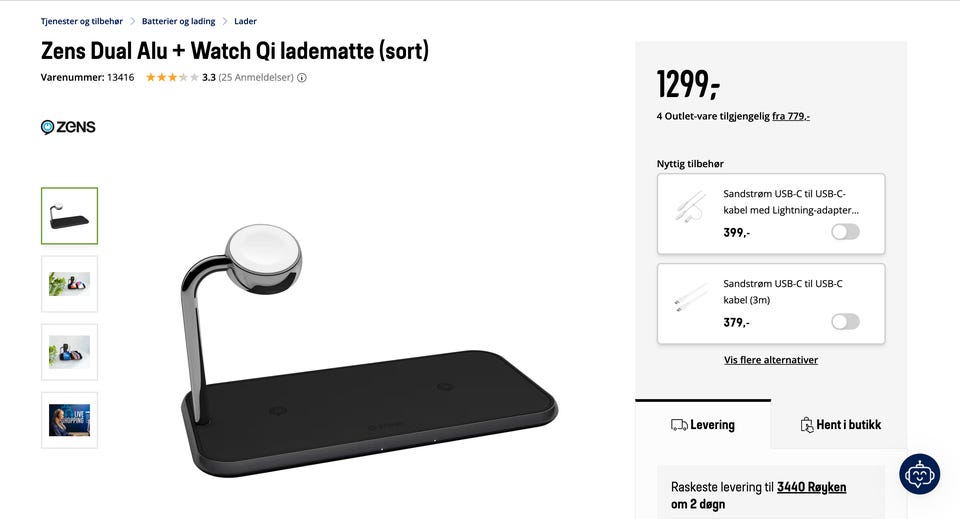
Task: Click the Lightning adapter cable product image
Action: coord(690,206)
